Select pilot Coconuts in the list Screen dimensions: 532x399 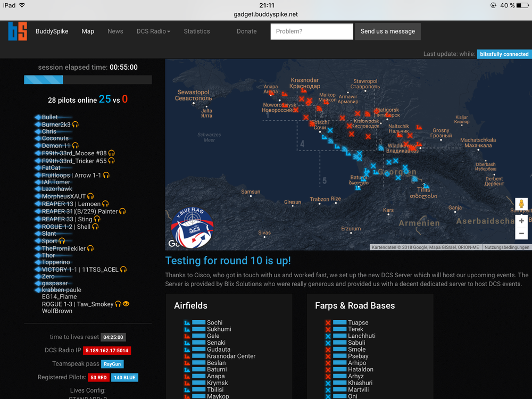pos(55,138)
